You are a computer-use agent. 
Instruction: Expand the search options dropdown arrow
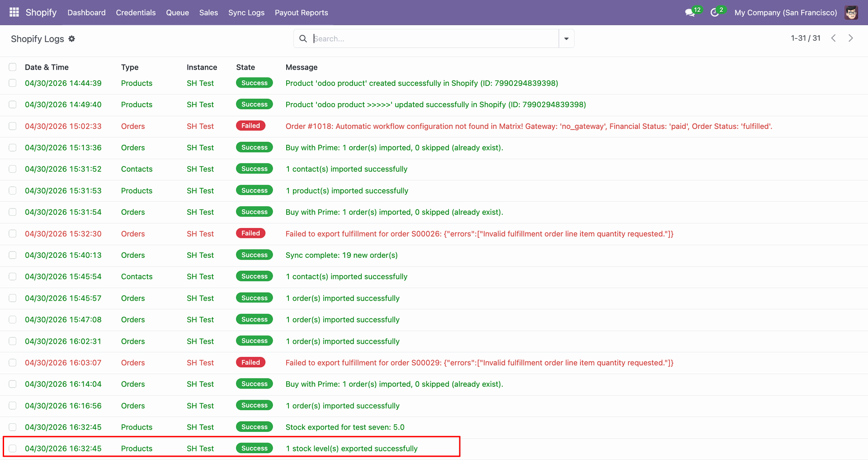point(566,38)
